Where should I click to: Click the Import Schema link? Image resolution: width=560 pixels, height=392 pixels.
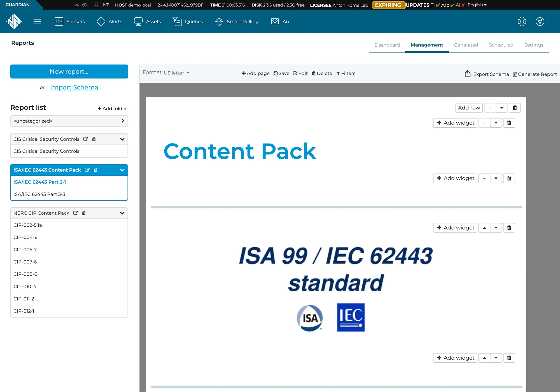[x=74, y=87]
